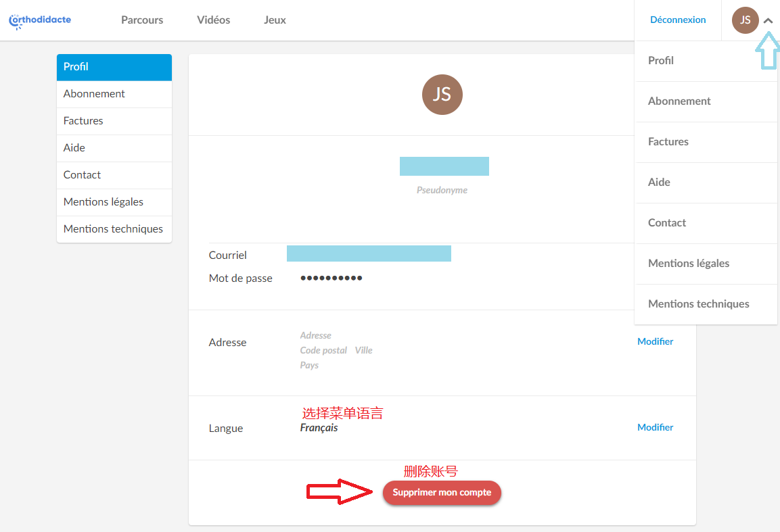This screenshot has height=532, width=780.
Task: Click the Déconnexion link
Action: tap(678, 20)
